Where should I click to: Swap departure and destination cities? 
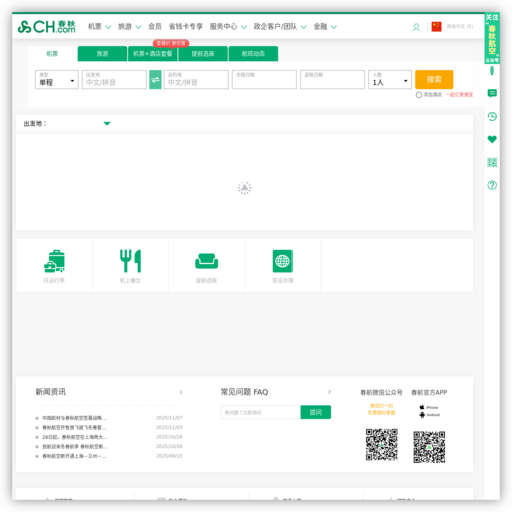tap(155, 80)
